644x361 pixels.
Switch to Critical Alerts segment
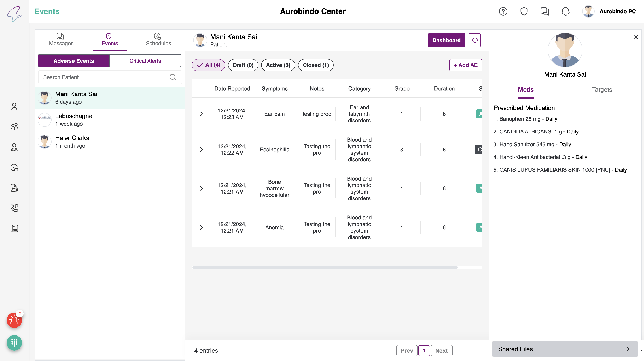pyautogui.click(x=145, y=61)
